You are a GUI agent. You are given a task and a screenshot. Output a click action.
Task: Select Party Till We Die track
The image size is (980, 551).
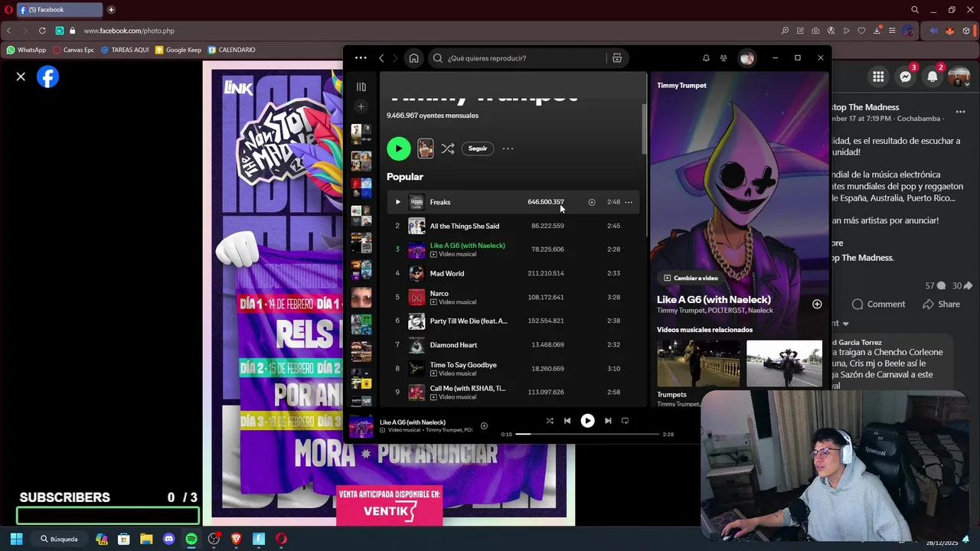click(x=468, y=321)
